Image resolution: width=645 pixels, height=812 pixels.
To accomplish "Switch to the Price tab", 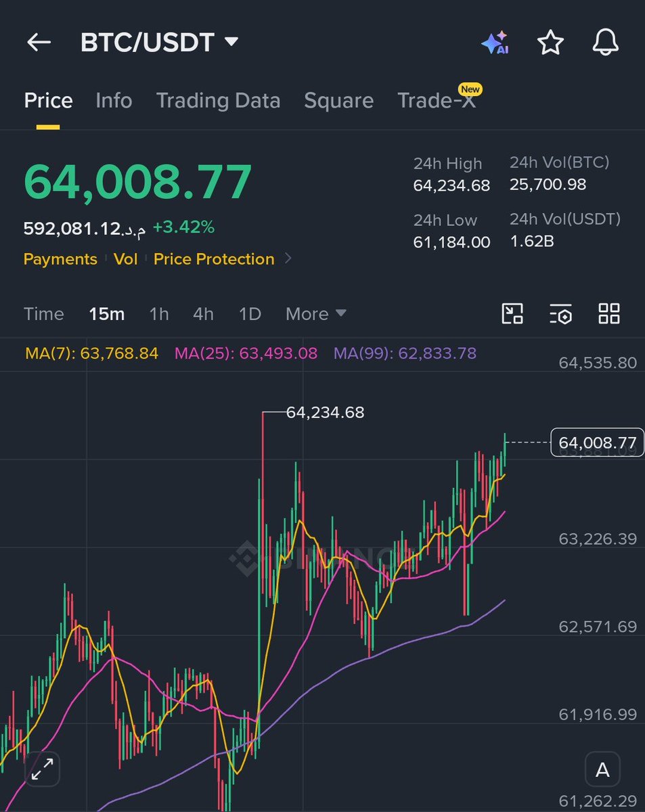I will [x=48, y=101].
